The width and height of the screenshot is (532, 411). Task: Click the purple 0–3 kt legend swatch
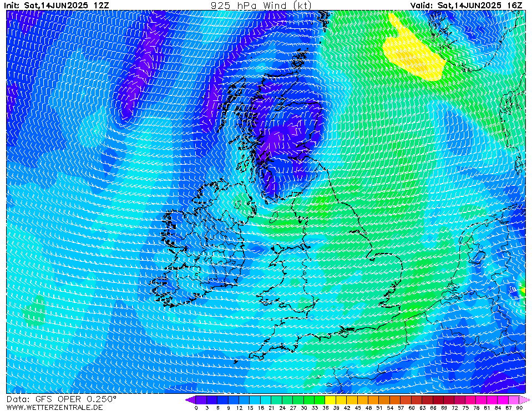click(201, 399)
